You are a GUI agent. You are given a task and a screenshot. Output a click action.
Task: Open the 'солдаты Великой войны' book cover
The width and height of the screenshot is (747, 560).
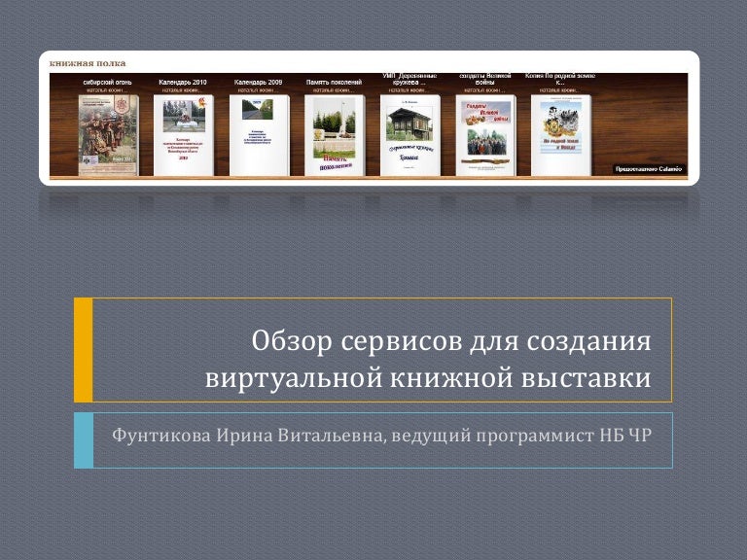pyautogui.click(x=485, y=135)
